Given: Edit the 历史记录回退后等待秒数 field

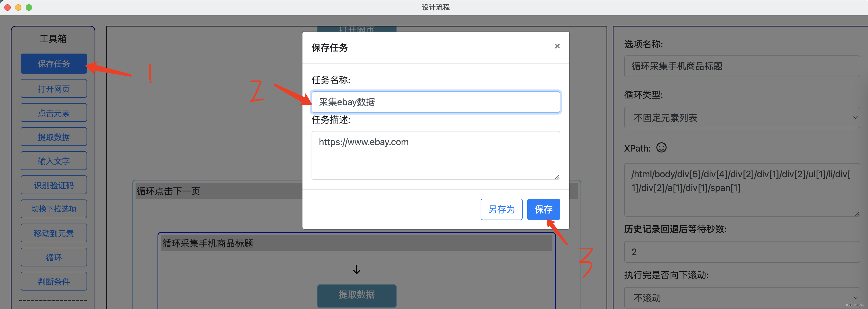Looking at the screenshot, I should 742,252.
